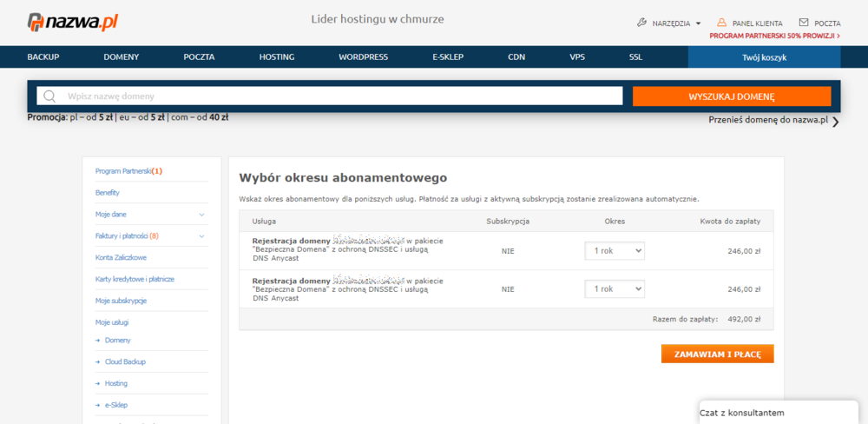The height and width of the screenshot is (424, 868).
Task: Expand the Moje dane section chevron
Action: click(x=201, y=215)
